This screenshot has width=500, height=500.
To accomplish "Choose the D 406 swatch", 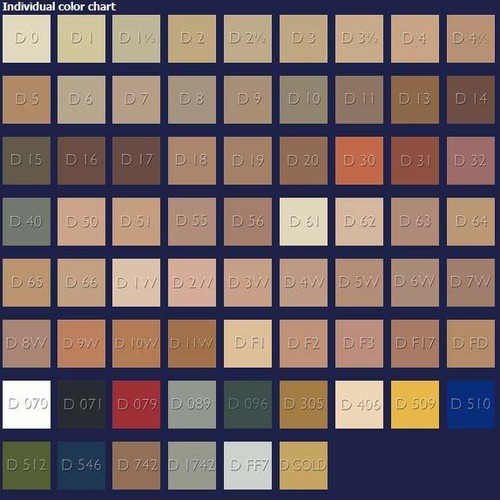I will 359,405.
